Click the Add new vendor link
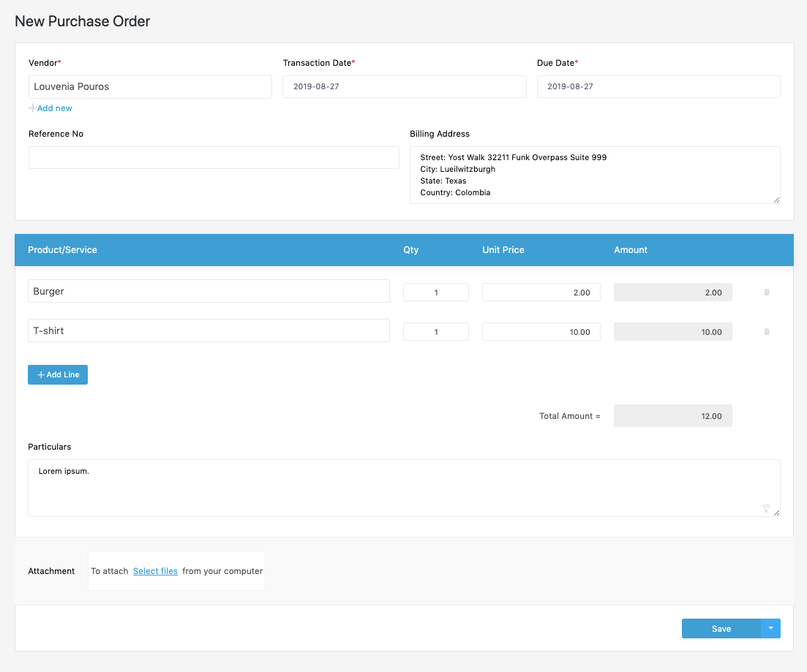 (x=55, y=108)
